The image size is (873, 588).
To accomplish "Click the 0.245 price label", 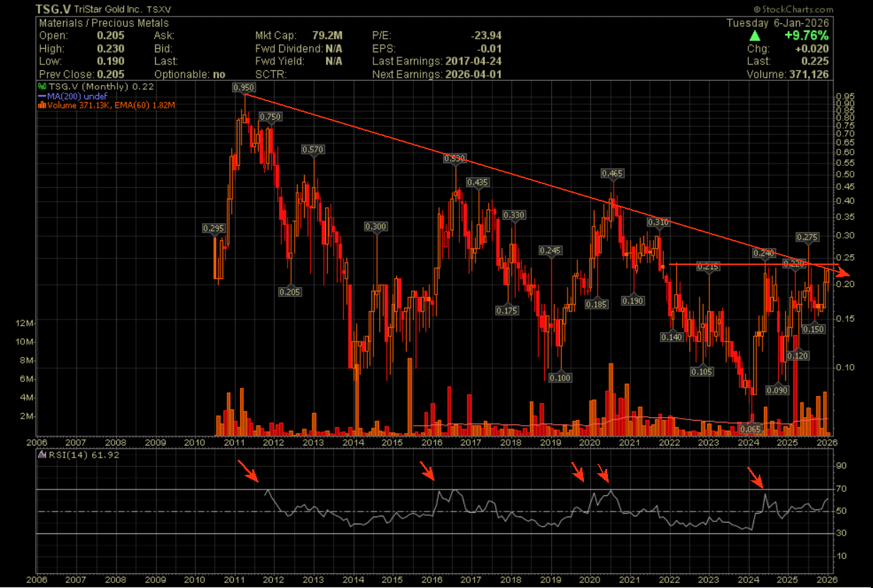I will (x=551, y=251).
